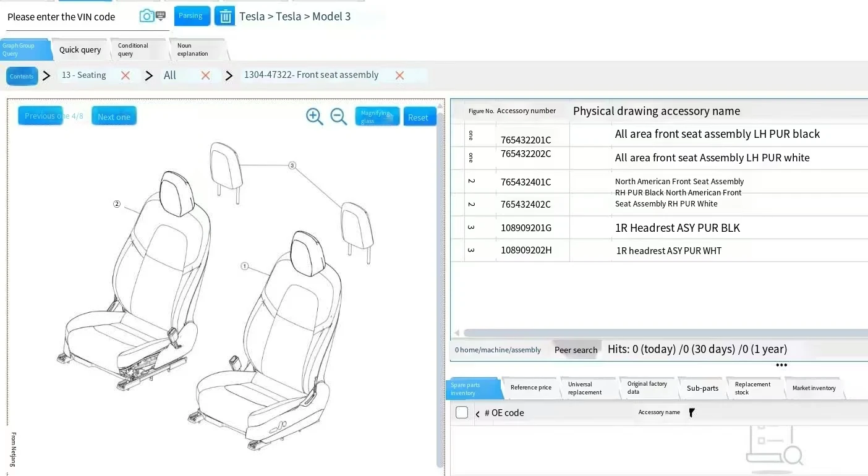Viewport: 868px width, 476px height.
Task: Select the Spare parts inventory tab
Action: coord(474,389)
